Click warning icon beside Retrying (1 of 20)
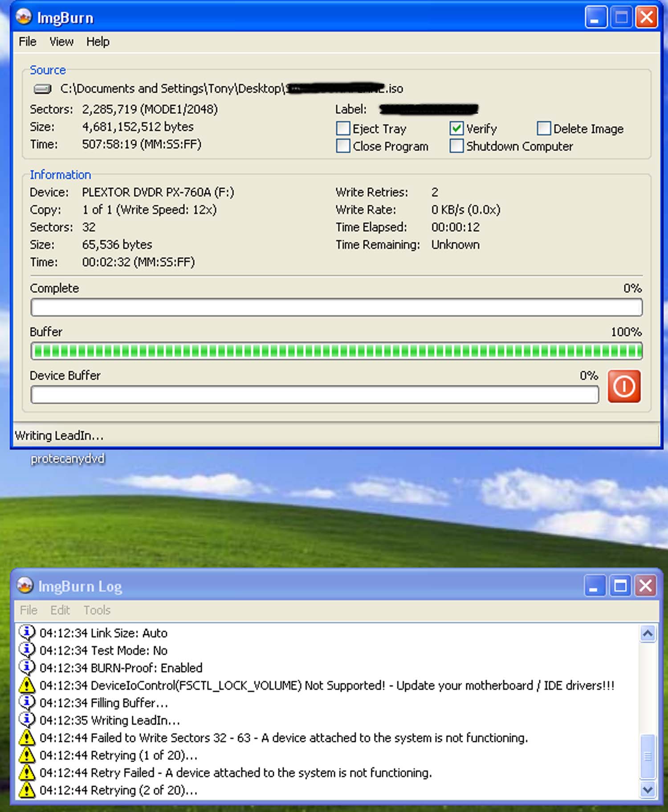Image resolution: width=668 pixels, height=812 pixels. [27, 755]
